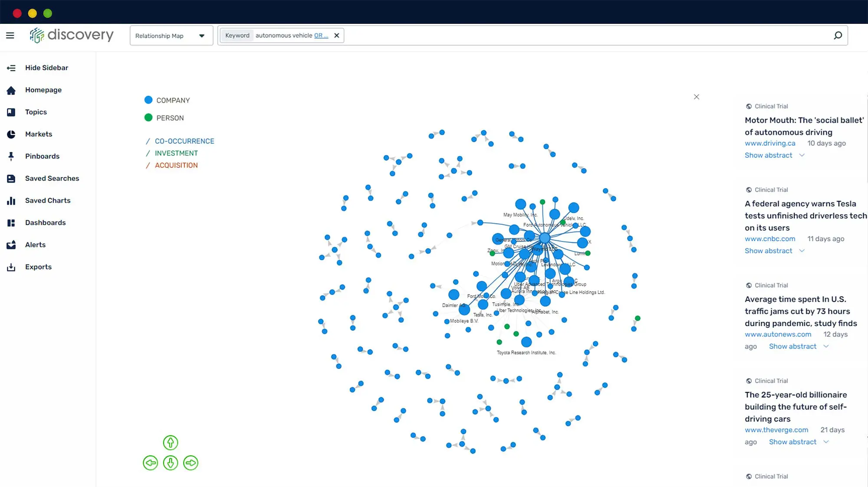Click the Hide Sidebar arrow icon
This screenshot has width=868, height=487.
tap(11, 68)
